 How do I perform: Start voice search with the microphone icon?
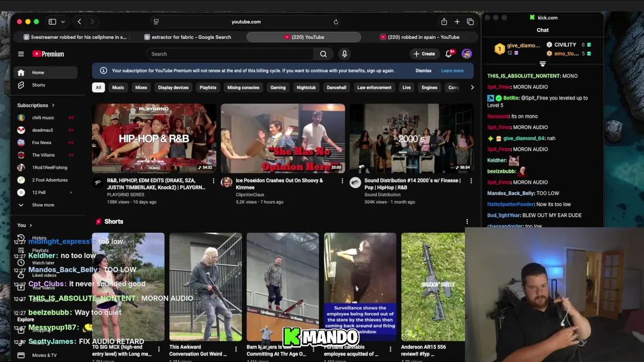(344, 54)
